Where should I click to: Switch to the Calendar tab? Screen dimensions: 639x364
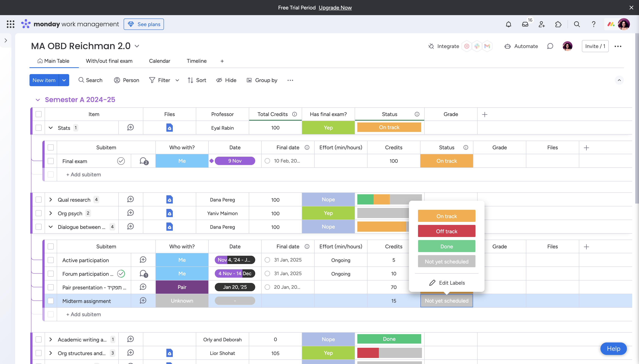coord(160,61)
